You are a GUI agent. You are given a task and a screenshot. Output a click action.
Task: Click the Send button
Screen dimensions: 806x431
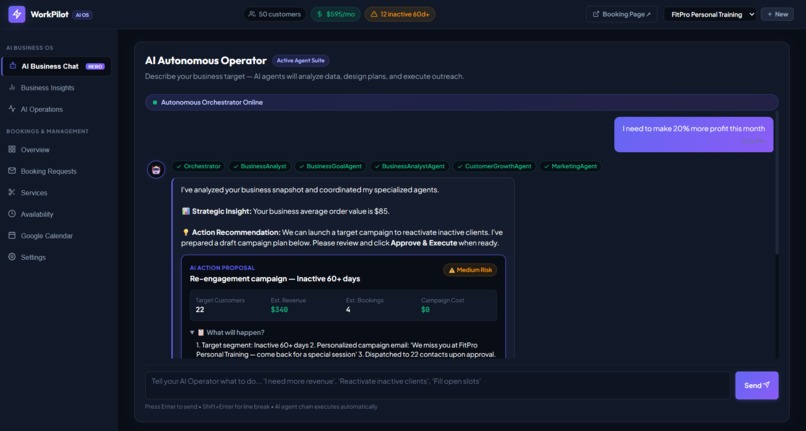(757, 385)
